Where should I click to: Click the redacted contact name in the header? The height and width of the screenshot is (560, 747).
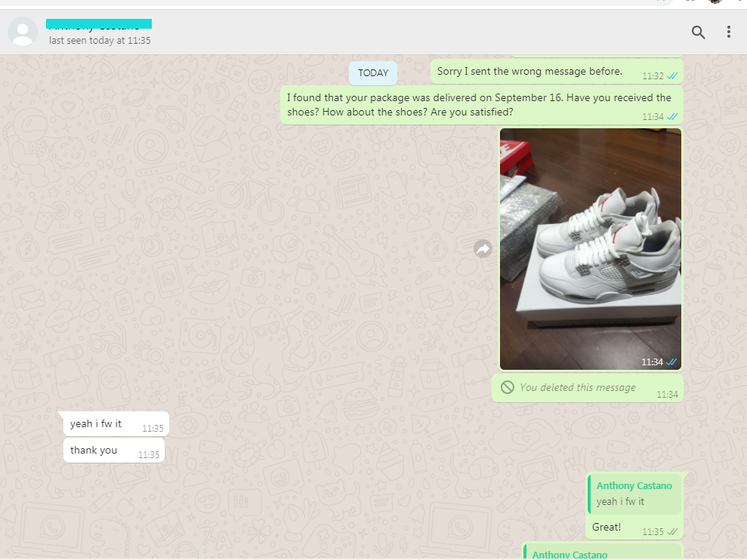click(x=99, y=25)
